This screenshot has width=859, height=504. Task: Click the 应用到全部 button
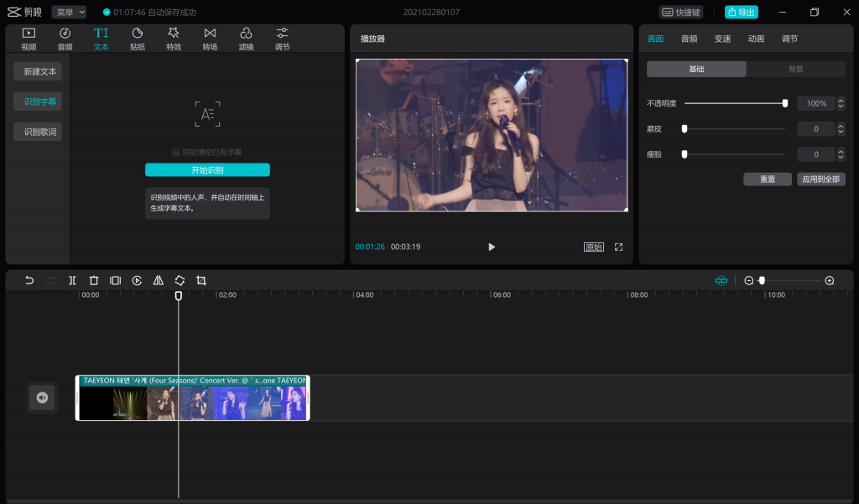point(821,179)
